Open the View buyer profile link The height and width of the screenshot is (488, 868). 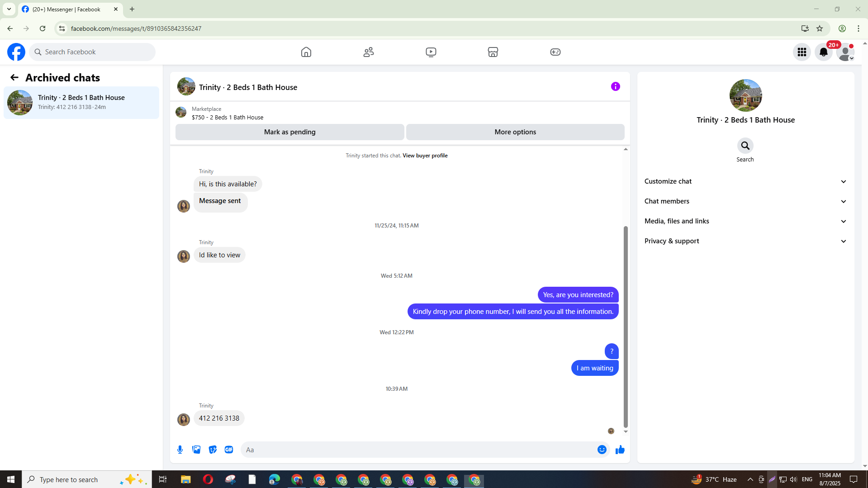(x=425, y=156)
